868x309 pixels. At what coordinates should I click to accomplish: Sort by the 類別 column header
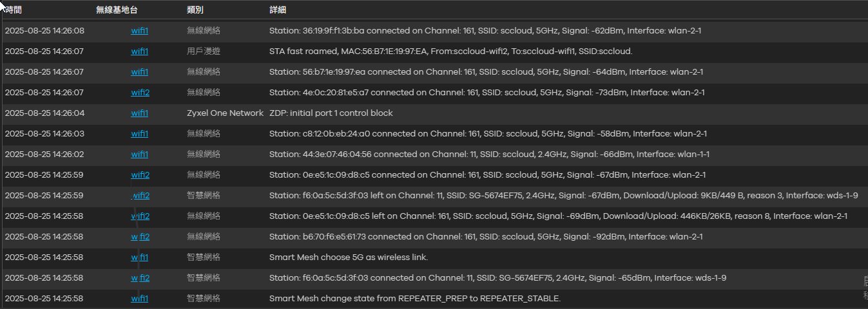[195, 10]
